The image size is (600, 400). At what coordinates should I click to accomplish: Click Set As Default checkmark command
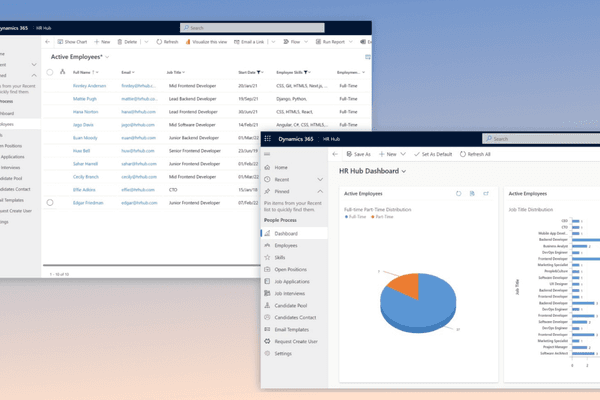pos(433,154)
